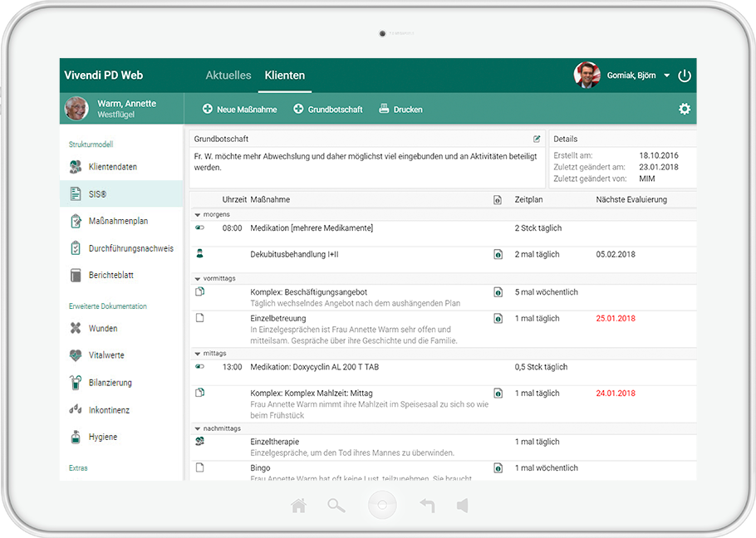
Task: Click Vivendi PD Web title
Action: (x=104, y=75)
